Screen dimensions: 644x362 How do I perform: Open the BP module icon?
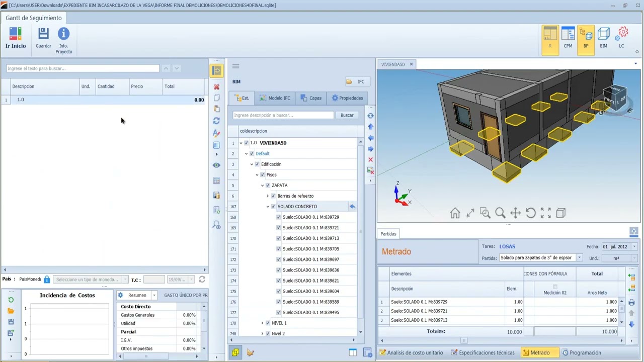pos(586,39)
